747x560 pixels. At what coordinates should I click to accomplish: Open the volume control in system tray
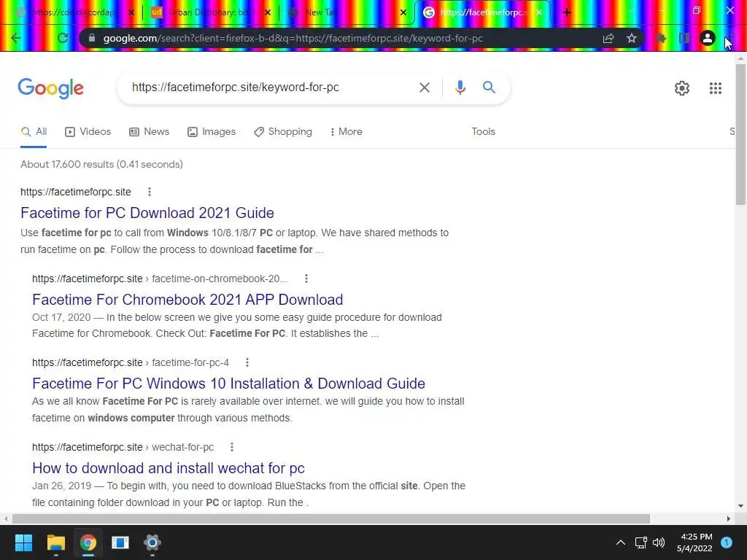pos(659,542)
